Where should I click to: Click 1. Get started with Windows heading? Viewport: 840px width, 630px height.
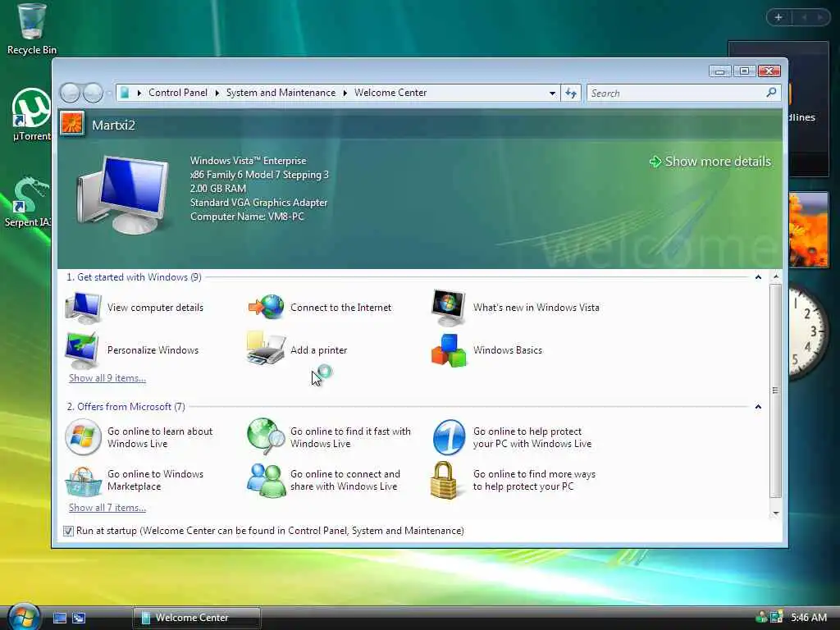click(x=134, y=277)
